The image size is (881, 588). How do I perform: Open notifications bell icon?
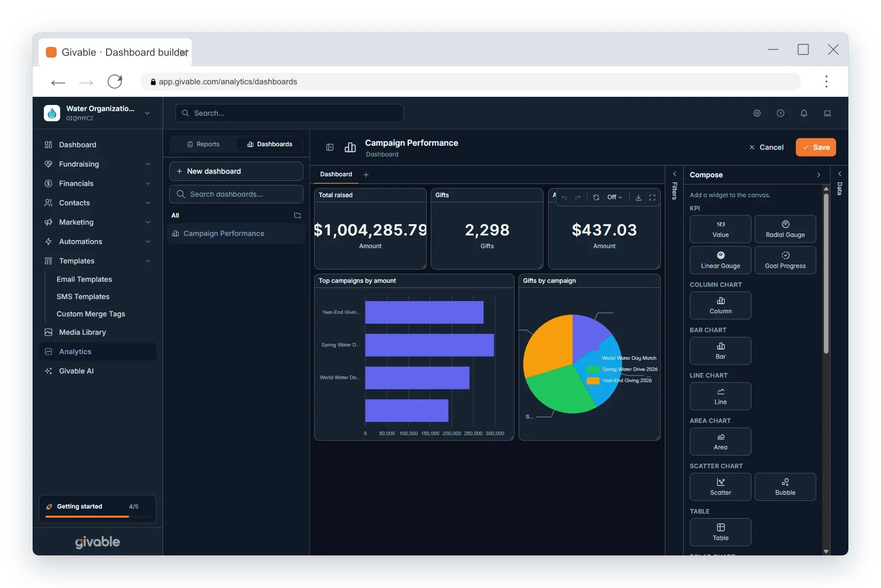tap(804, 113)
